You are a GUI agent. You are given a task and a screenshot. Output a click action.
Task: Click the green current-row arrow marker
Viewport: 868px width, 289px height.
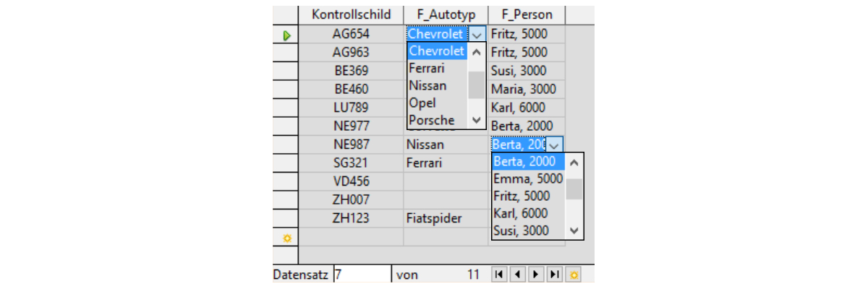tap(286, 35)
